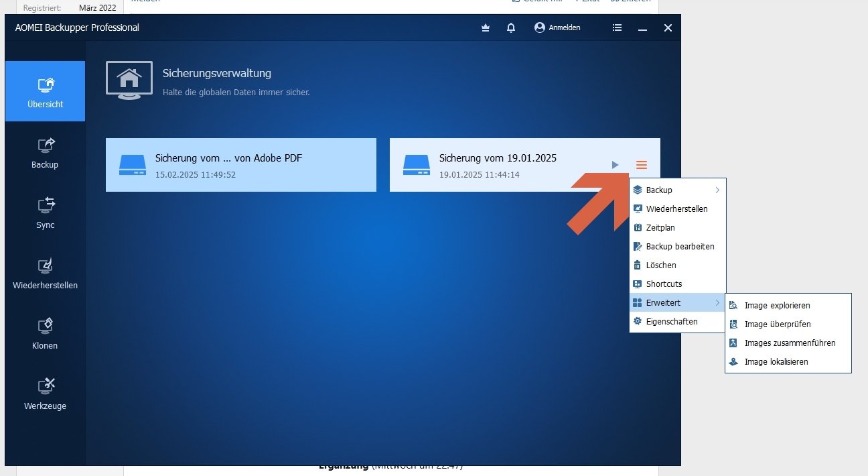The height and width of the screenshot is (476, 868).
Task: Open the title bar list menu
Action: point(617,28)
